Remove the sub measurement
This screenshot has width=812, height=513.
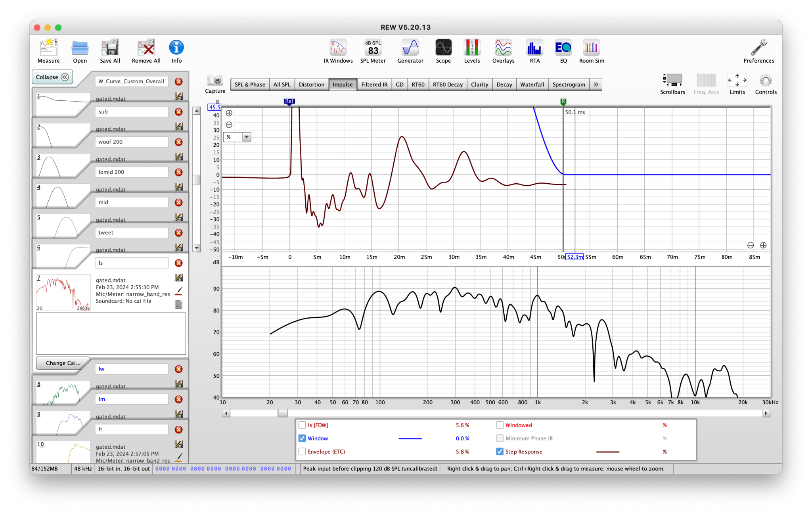coord(179,112)
